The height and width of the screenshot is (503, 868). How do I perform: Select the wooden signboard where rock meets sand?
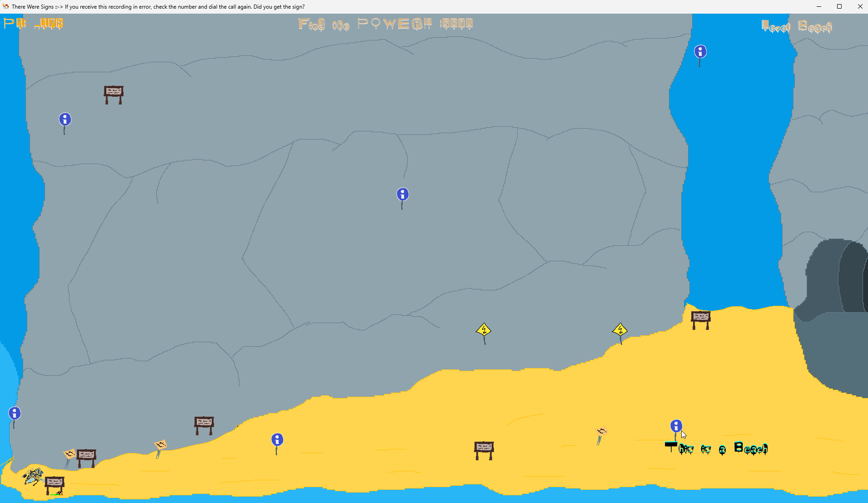pyautogui.click(x=204, y=425)
